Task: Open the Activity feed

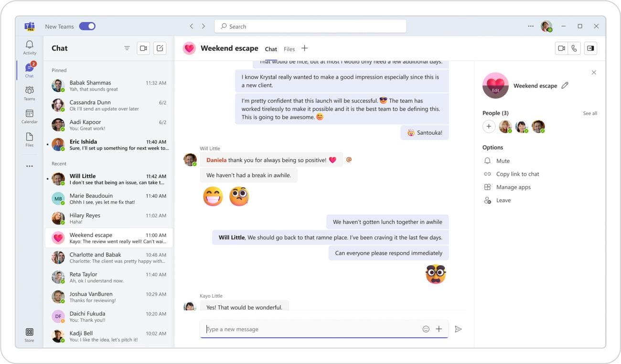Action: point(29,46)
